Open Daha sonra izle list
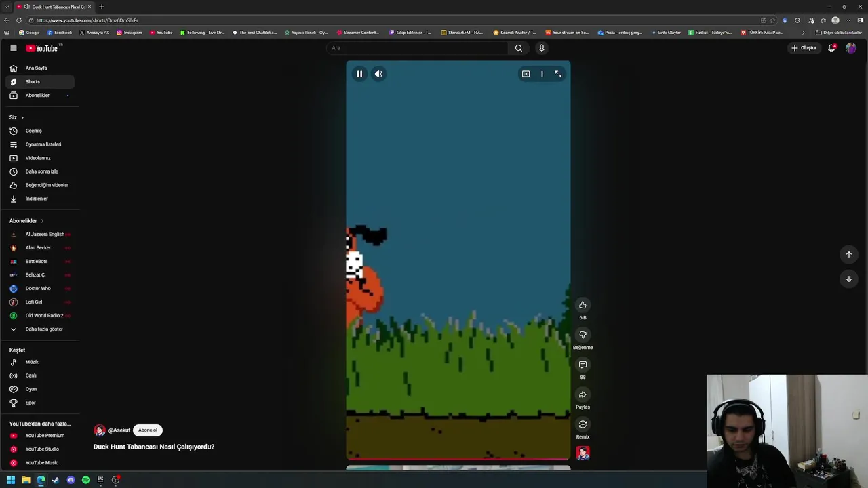The height and width of the screenshot is (488, 868). [x=40, y=171]
